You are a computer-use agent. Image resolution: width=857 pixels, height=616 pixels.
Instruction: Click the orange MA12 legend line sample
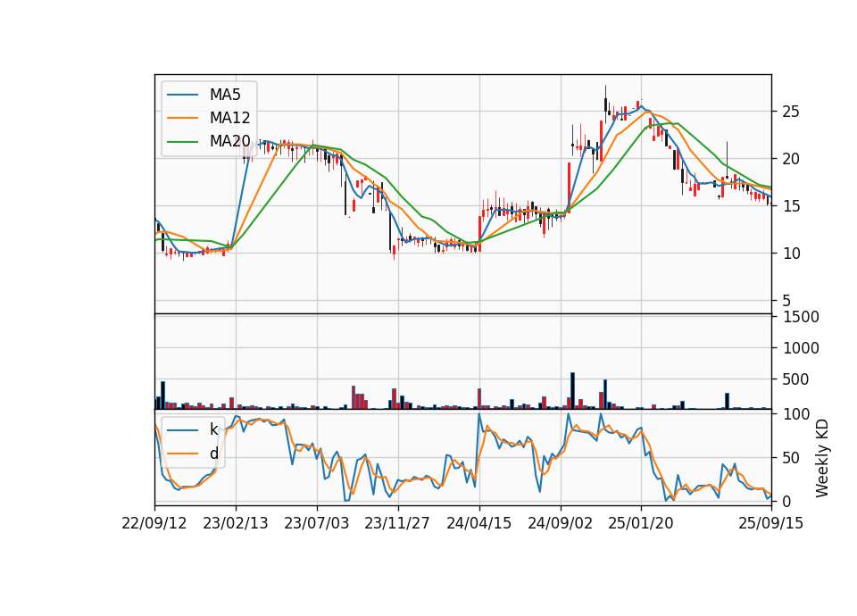pyautogui.click(x=182, y=118)
